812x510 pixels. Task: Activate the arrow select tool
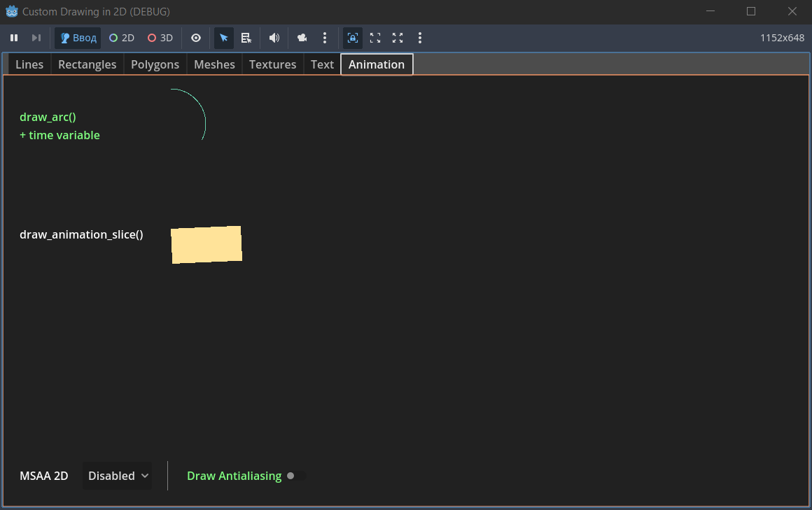(224, 38)
